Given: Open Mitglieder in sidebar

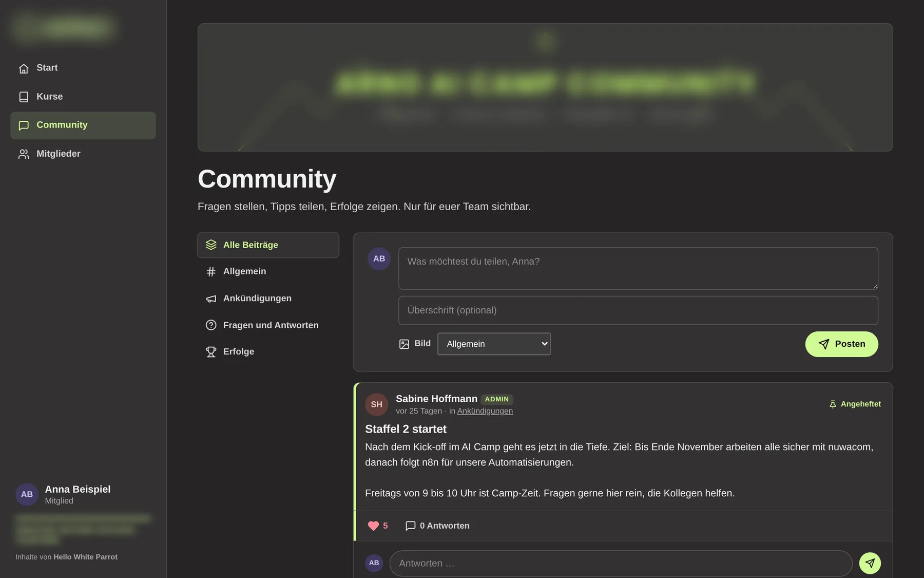Looking at the screenshot, I should coord(83,154).
